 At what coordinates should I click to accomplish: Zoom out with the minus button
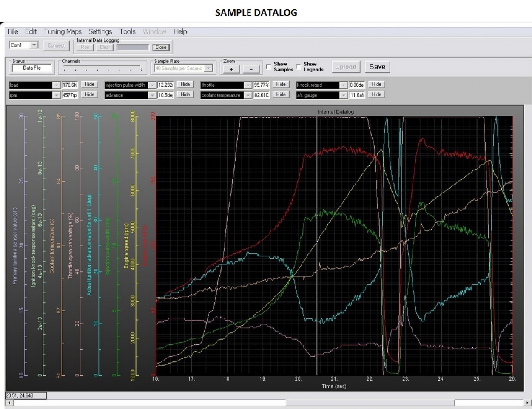tap(251, 69)
